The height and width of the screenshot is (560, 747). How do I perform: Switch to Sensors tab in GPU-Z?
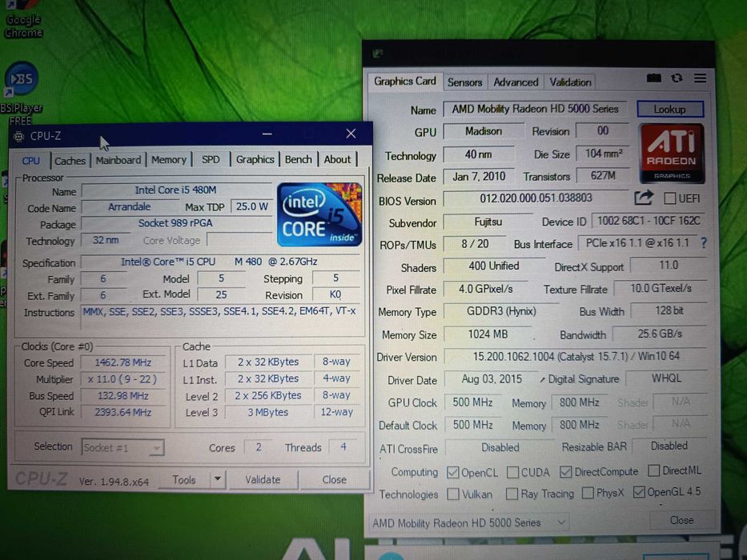(x=464, y=82)
